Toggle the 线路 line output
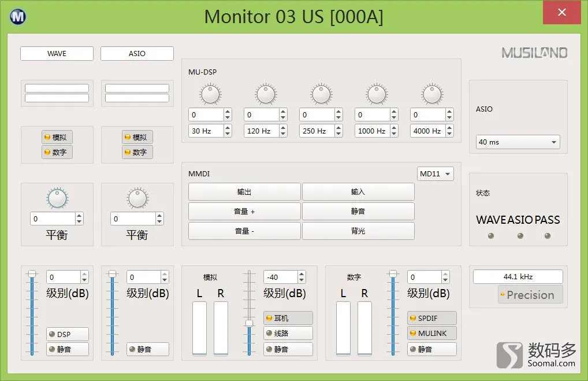 (x=288, y=333)
